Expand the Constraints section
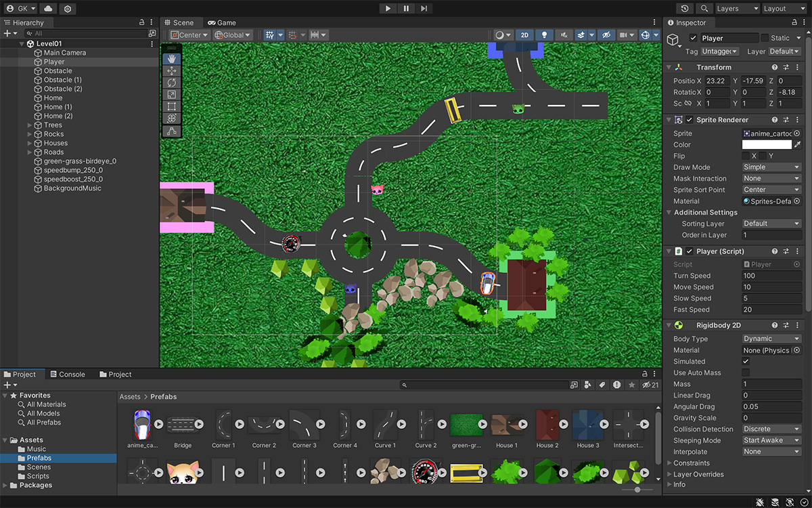This screenshot has height=508, width=812. [668, 463]
